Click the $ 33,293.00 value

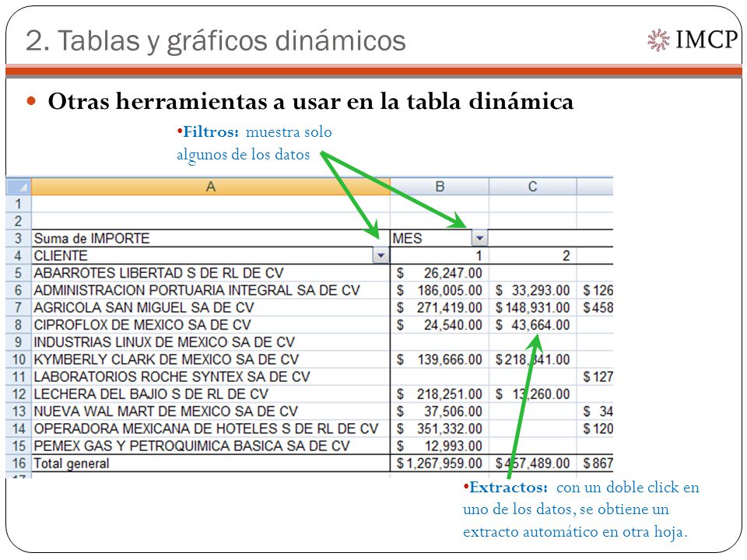click(x=532, y=290)
